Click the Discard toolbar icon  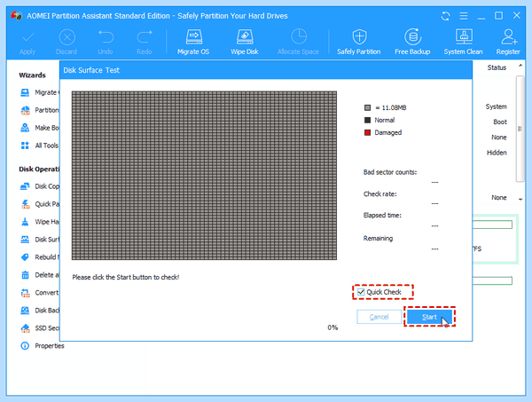coord(66,37)
